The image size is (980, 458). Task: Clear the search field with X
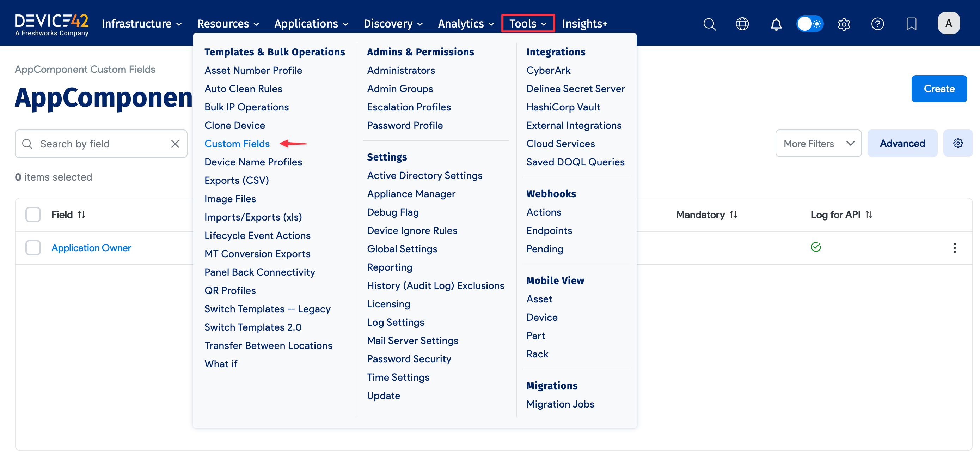[x=175, y=144]
